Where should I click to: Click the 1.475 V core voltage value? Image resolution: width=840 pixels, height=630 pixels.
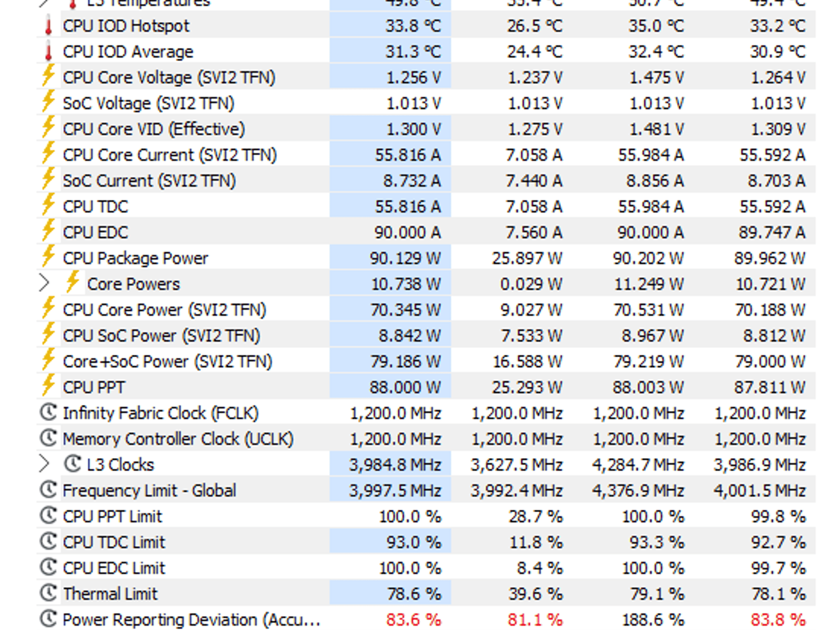tap(657, 78)
